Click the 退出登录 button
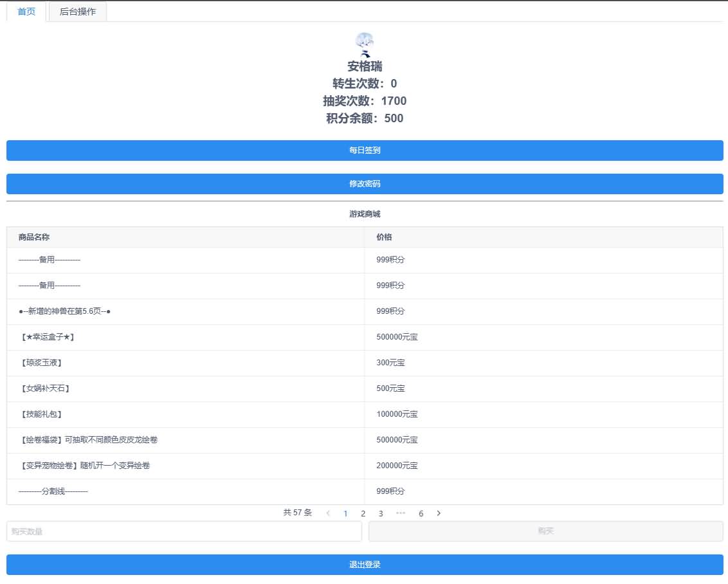This screenshot has width=728, height=584. [365, 565]
